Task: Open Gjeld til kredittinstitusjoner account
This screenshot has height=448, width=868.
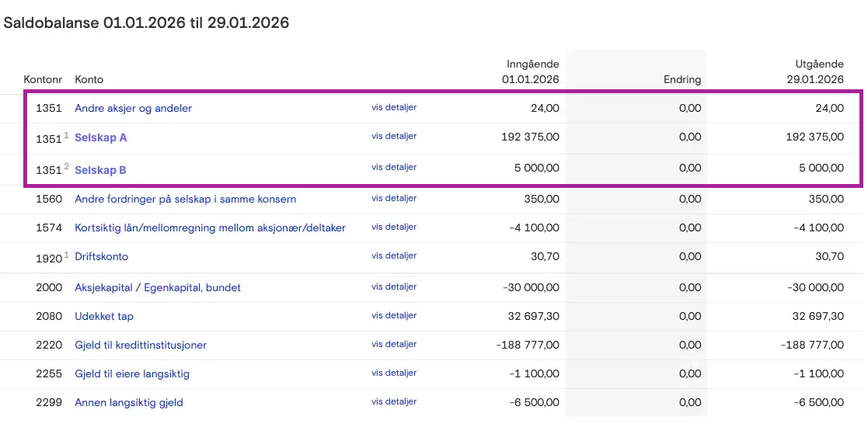Action: pos(141,346)
